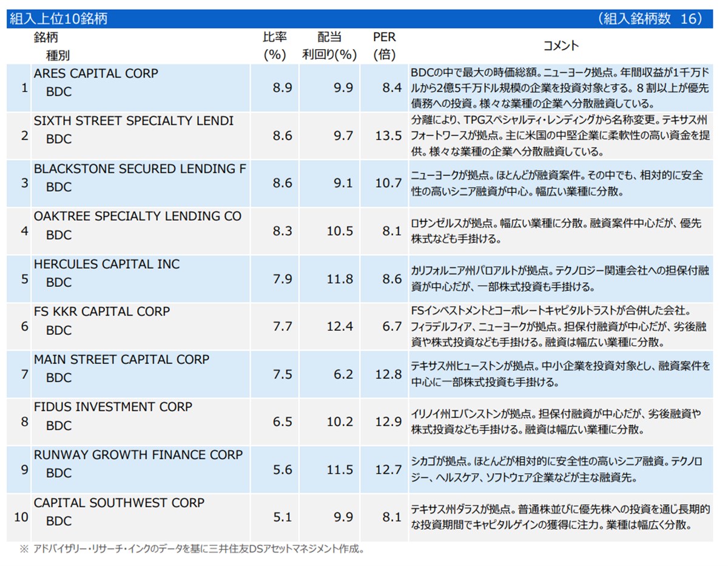Click ratio value 6.5 for Fidus
This screenshot has width=728, height=566.
[283, 422]
